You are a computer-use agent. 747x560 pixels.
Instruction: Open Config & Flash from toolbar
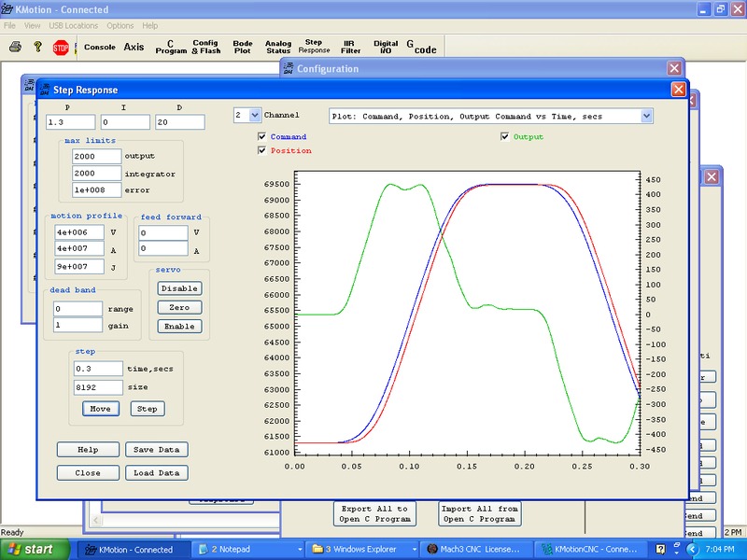pyautogui.click(x=205, y=47)
